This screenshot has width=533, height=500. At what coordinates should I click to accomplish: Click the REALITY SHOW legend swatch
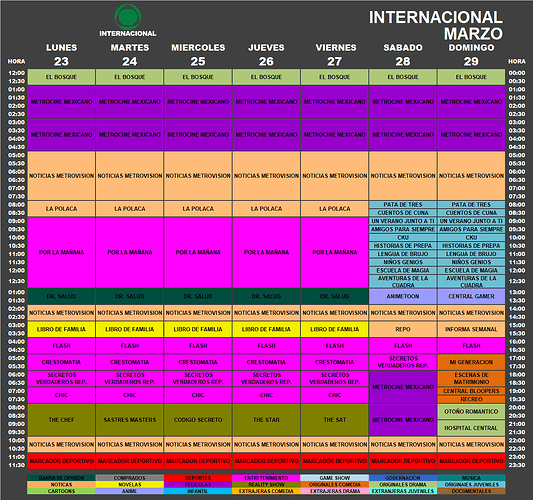coord(266,484)
